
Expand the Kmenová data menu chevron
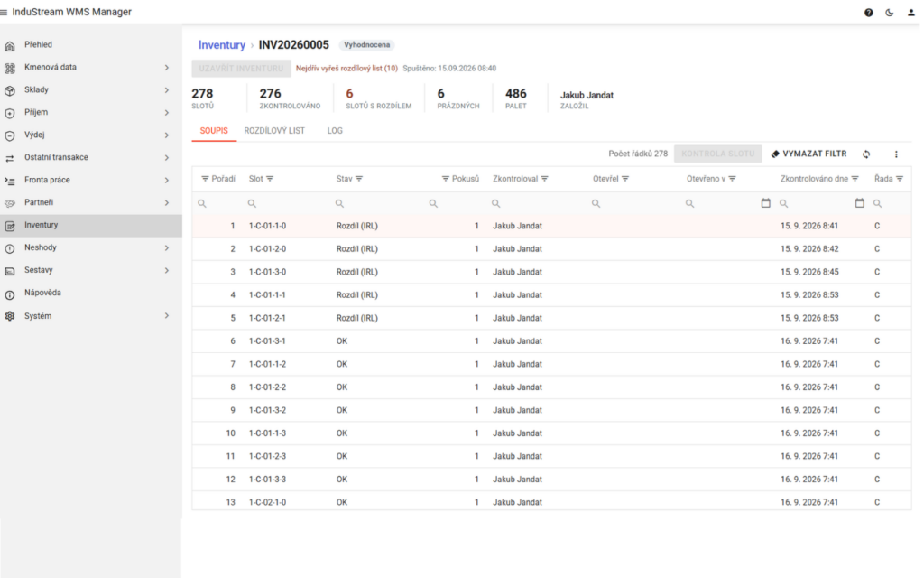coord(167,68)
